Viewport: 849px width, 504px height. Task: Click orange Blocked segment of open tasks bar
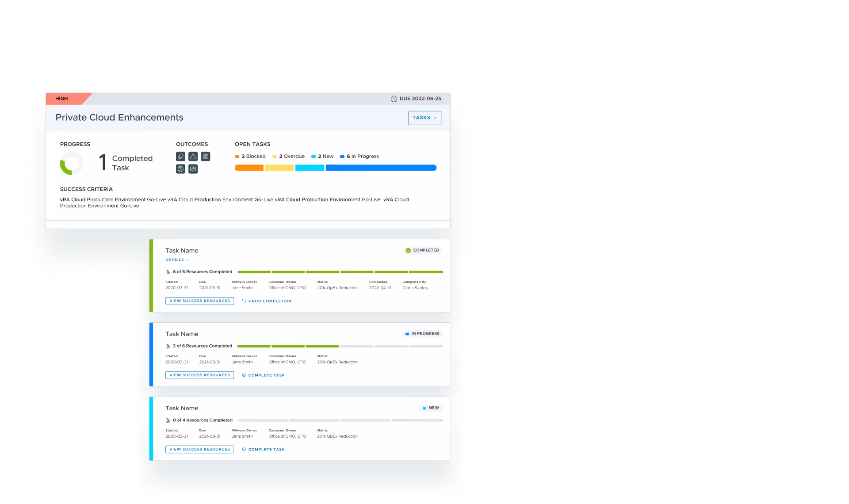coord(249,168)
